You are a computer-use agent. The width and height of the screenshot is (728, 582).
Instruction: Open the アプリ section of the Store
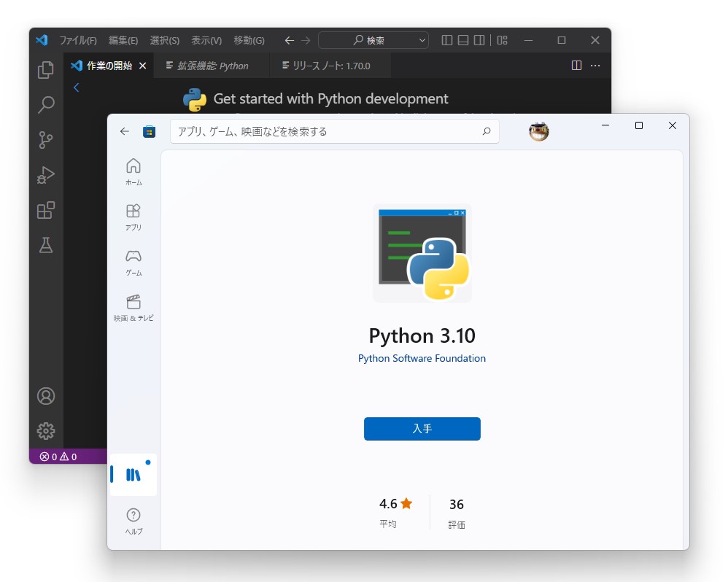(133, 216)
